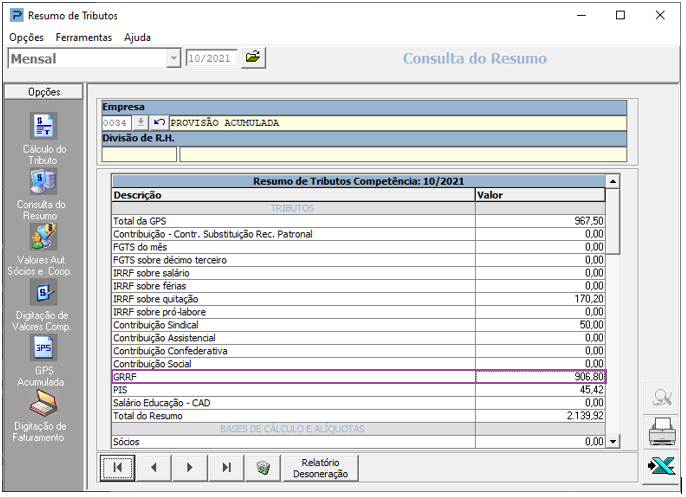
Task: Select the Contribuição Sindical row
Action: [358, 325]
